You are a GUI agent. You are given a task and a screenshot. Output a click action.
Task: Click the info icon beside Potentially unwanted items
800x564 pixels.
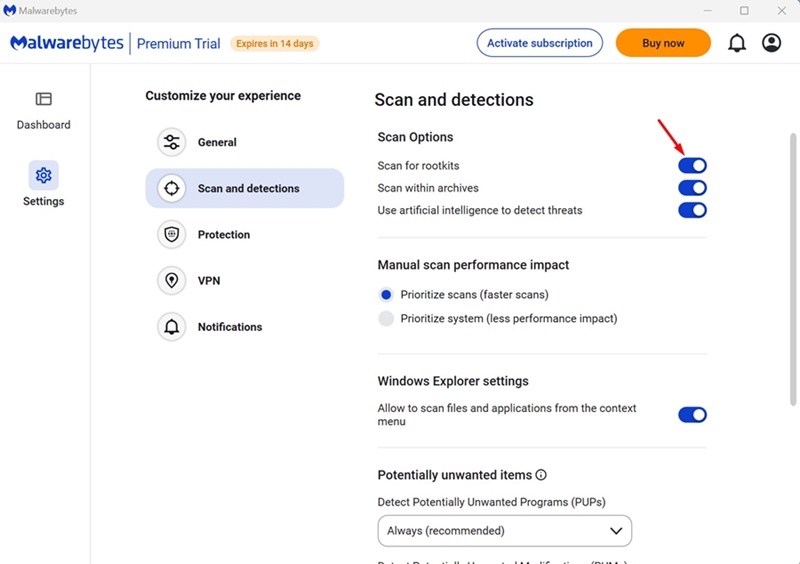(541, 475)
